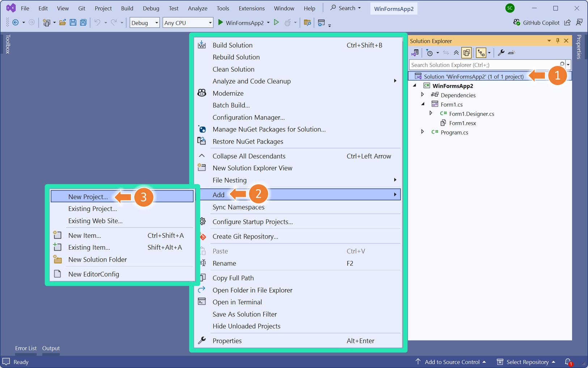Collapse the Form1.cs node

coord(422,104)
